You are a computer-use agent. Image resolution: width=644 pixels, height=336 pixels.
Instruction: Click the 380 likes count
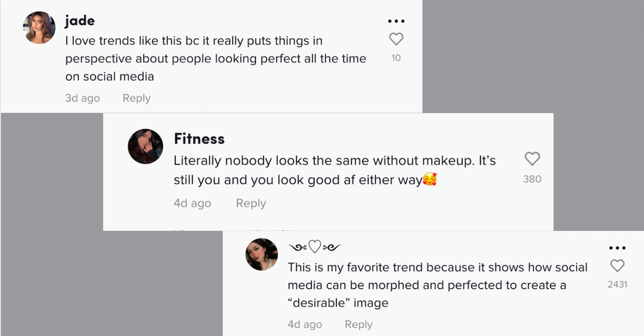[532, 179]
